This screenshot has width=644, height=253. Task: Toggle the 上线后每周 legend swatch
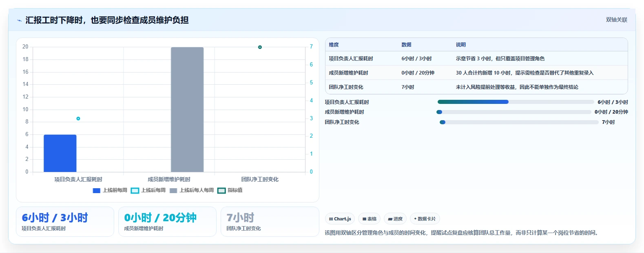[135, 190]
